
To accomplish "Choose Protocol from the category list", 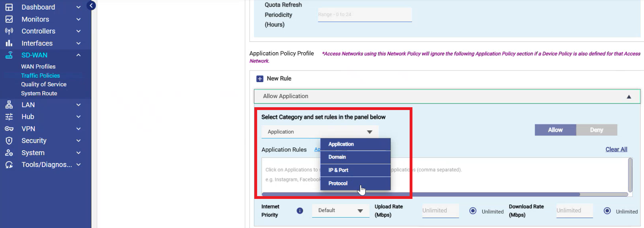I will [338, 183].
